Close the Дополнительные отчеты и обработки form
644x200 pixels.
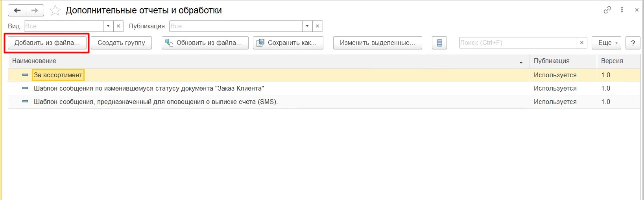point(637,10)
